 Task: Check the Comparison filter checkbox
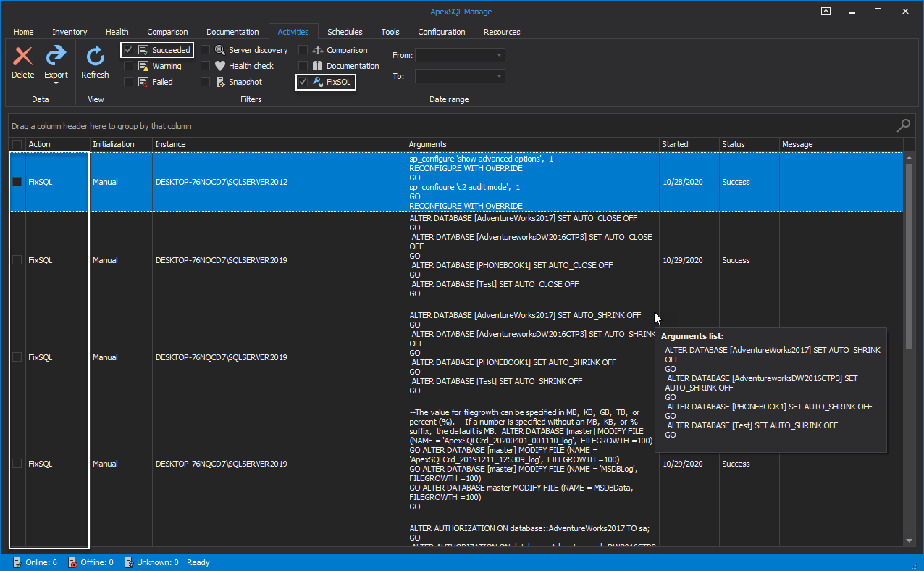pos(303,50)
